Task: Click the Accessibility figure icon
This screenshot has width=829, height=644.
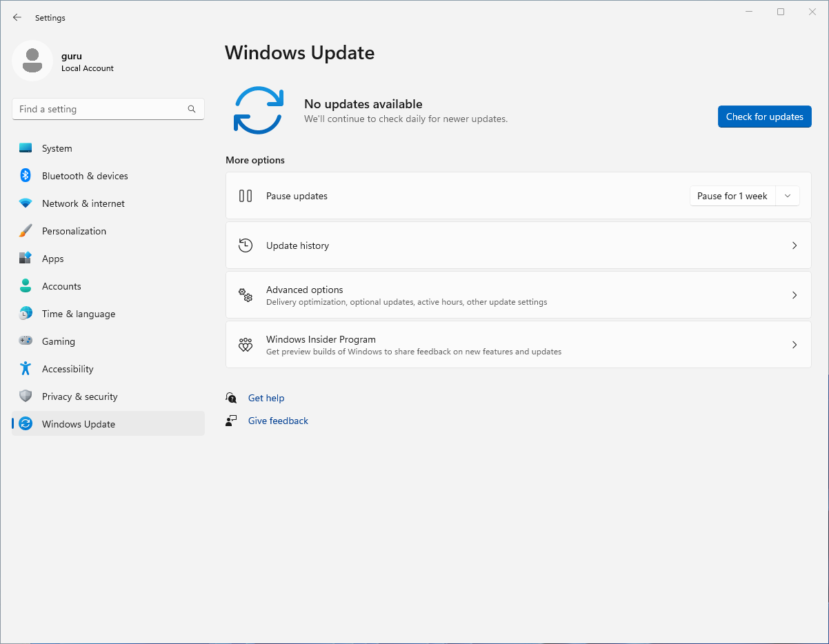Action: tap(26, 369)
